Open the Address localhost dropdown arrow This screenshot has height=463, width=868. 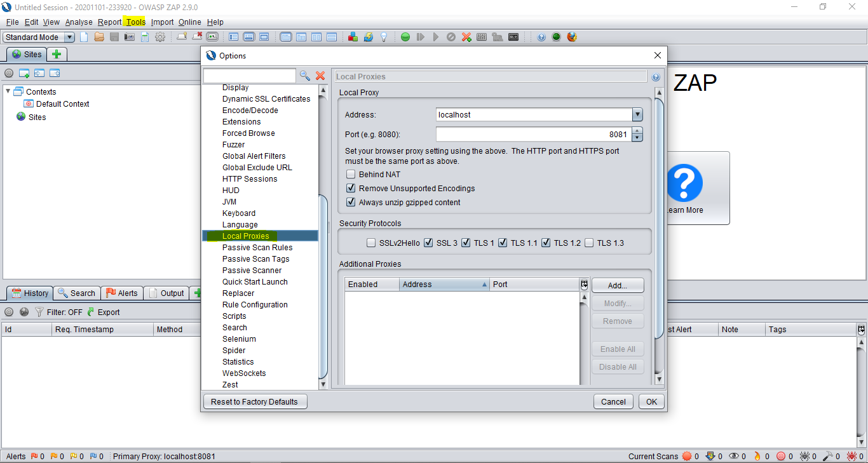point(637,115)
